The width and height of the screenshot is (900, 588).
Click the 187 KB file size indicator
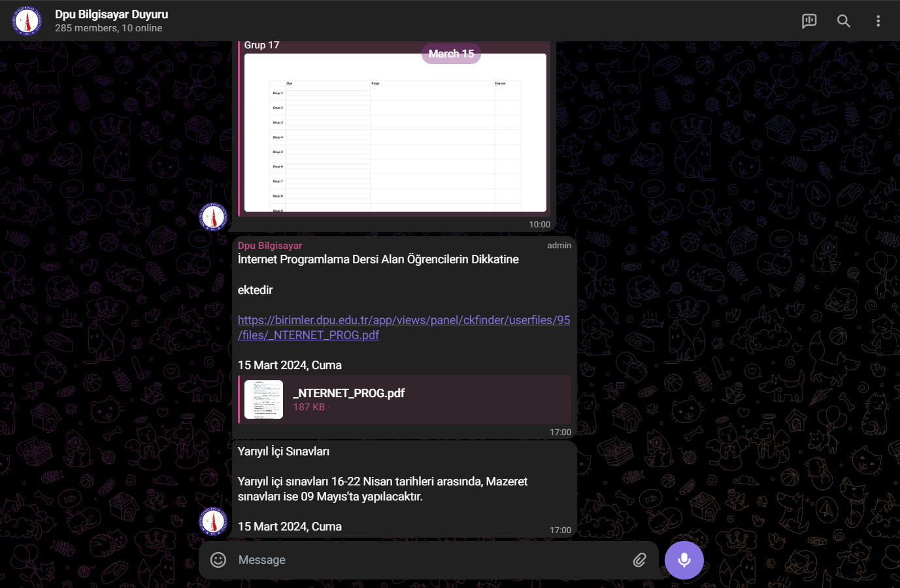tap(307, 406)
